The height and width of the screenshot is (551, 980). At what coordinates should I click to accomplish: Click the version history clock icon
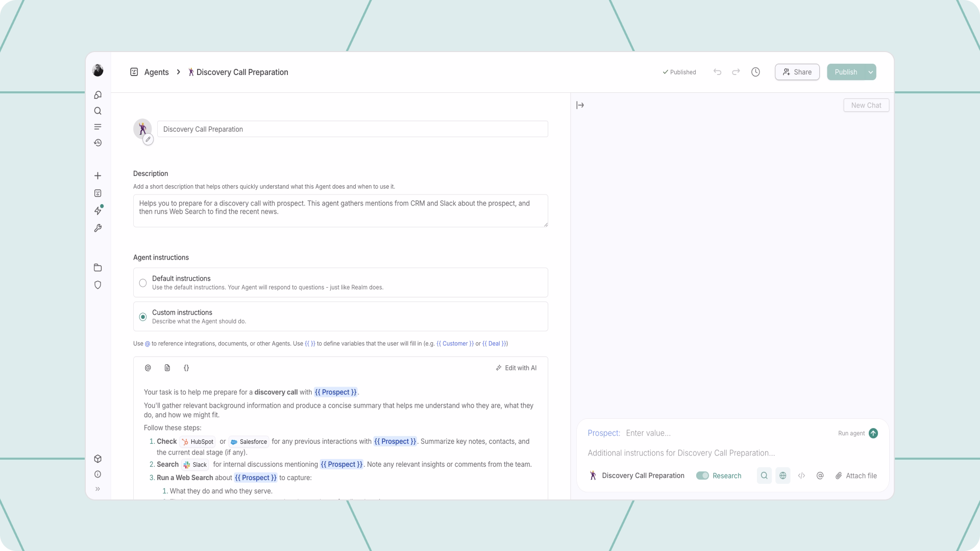point(755,72)
